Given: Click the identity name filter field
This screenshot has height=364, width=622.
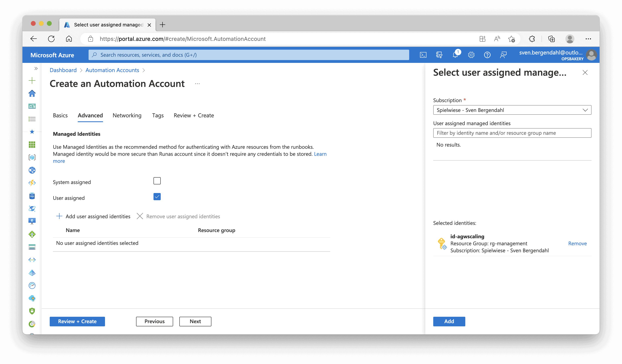Looking at the screenshot, I should click(512, 133).
